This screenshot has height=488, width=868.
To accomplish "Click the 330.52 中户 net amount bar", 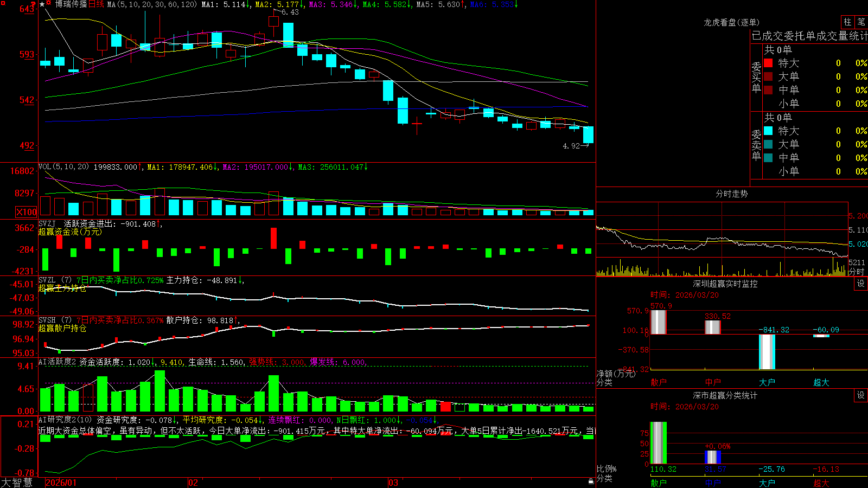I will [712, 327].
